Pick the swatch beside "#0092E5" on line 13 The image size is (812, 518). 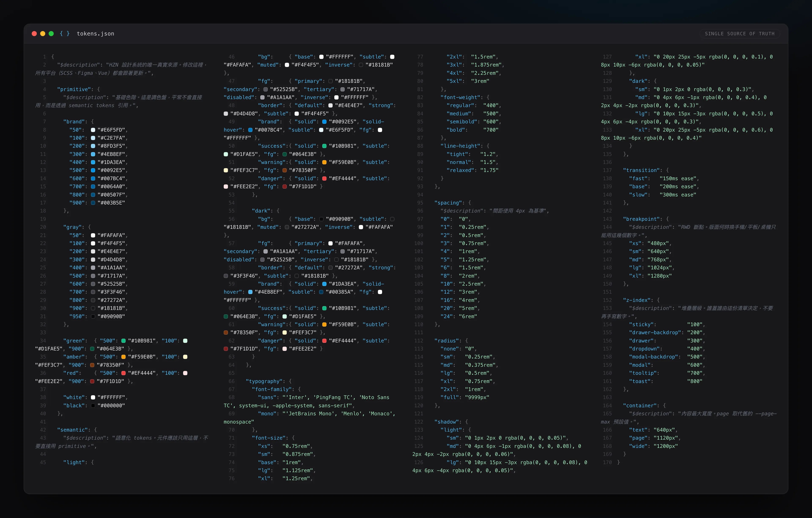pyautogui.click(x=93, y=170)
